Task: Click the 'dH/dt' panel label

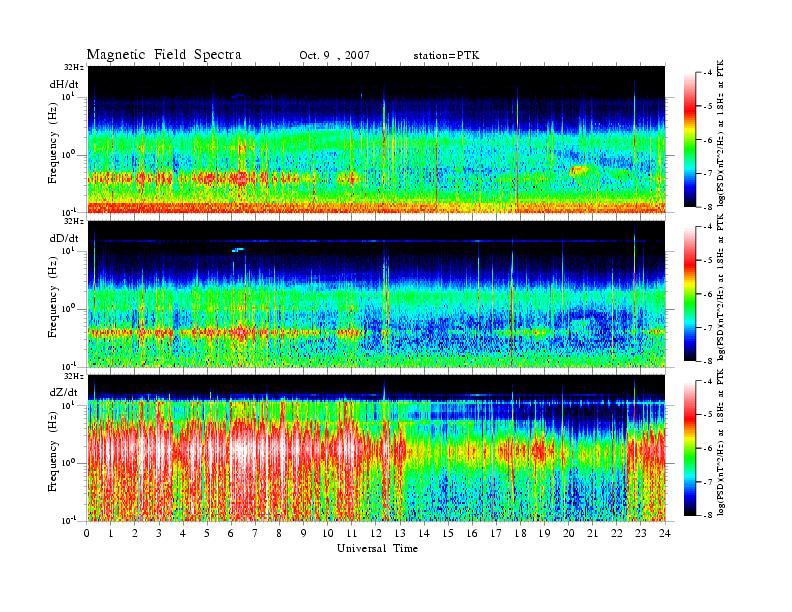Action: click(x=64, y=84)
